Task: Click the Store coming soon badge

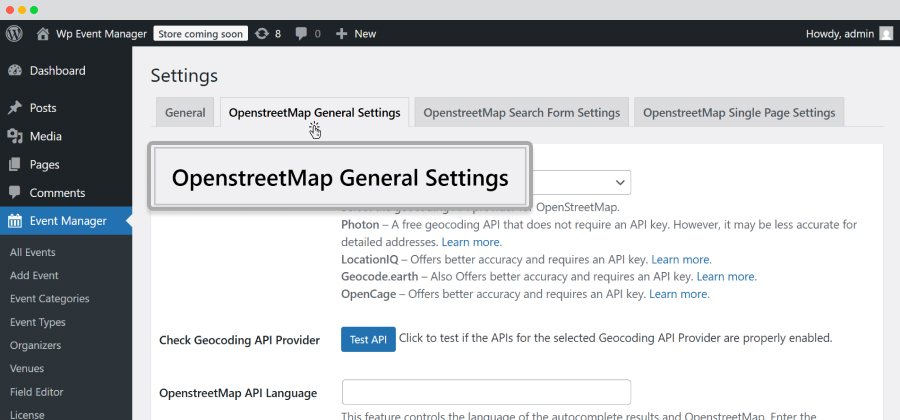Action: point(200,34)
